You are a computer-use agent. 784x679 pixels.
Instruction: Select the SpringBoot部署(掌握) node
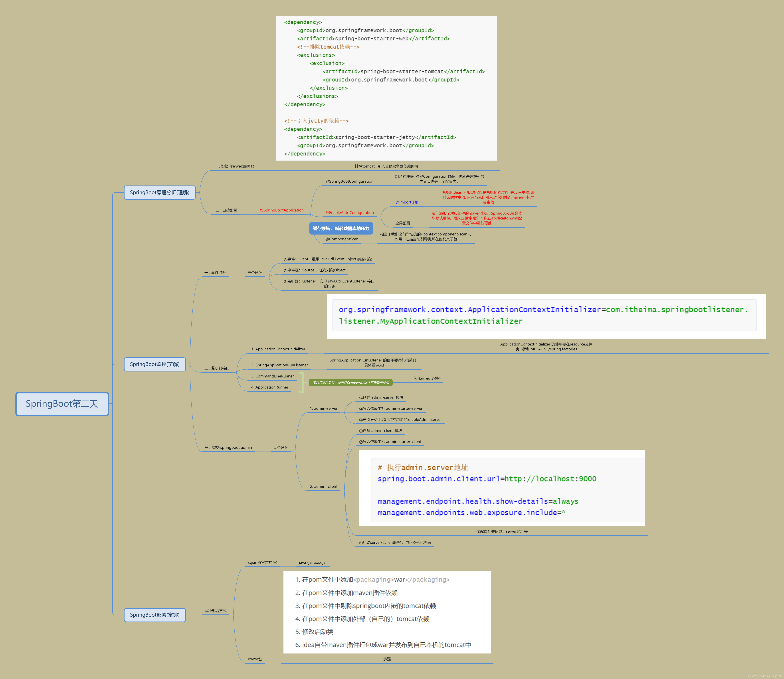coord(155,615)
